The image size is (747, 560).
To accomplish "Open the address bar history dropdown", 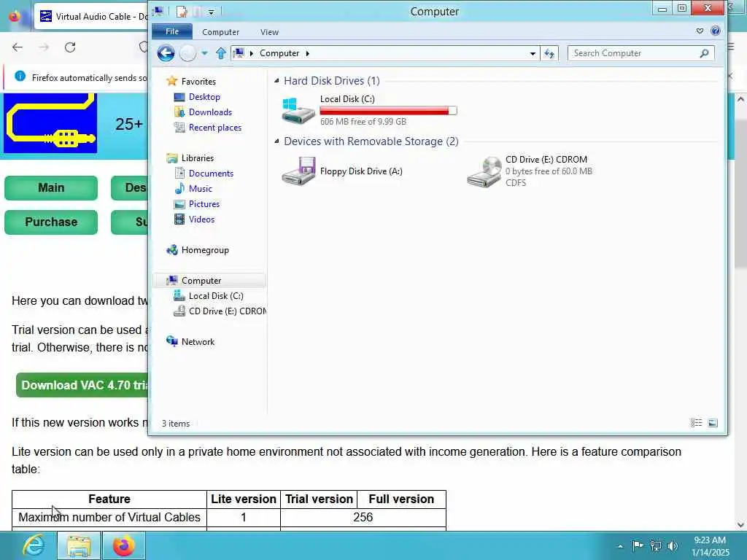I will click(533, 53).
